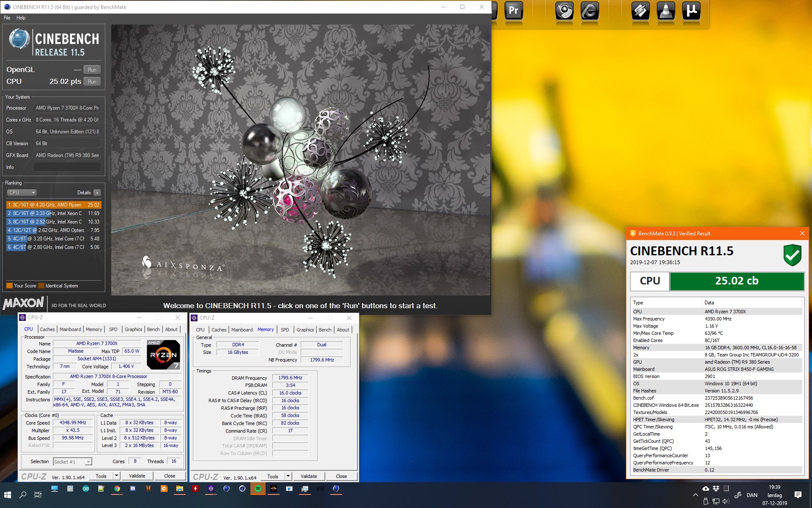Viewport: 812px width, 508px height.
Task: Switch to Caches tab in left CPU-Z window
Action: 47,329
